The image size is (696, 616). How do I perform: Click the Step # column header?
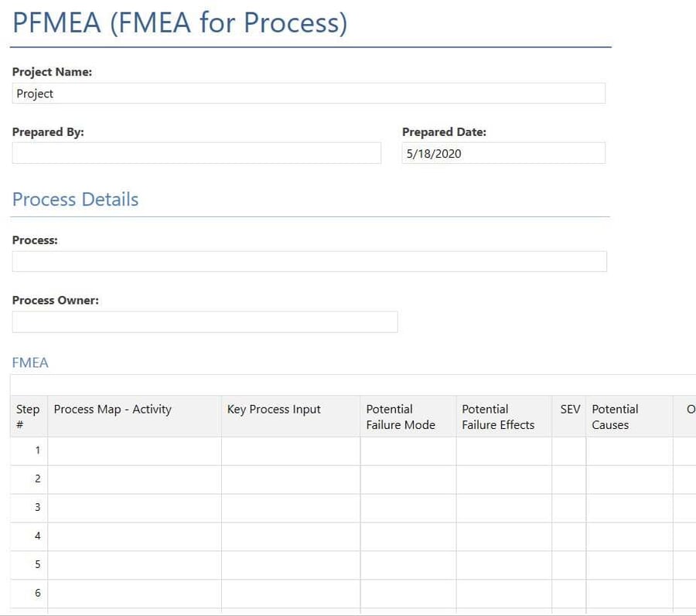[28, 416]
